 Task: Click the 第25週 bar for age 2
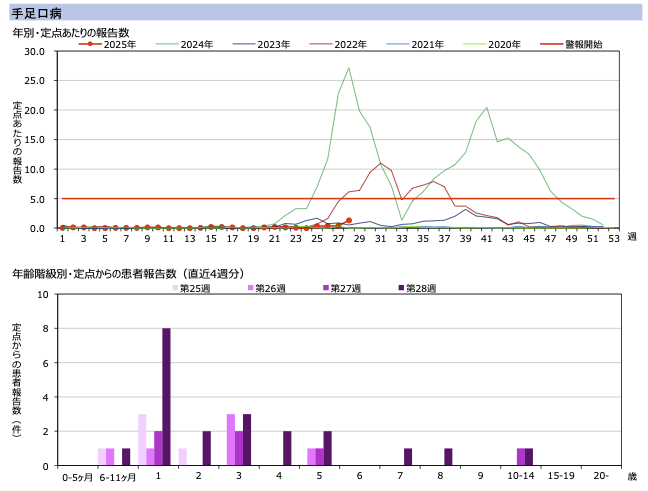[x=183, y=457]
